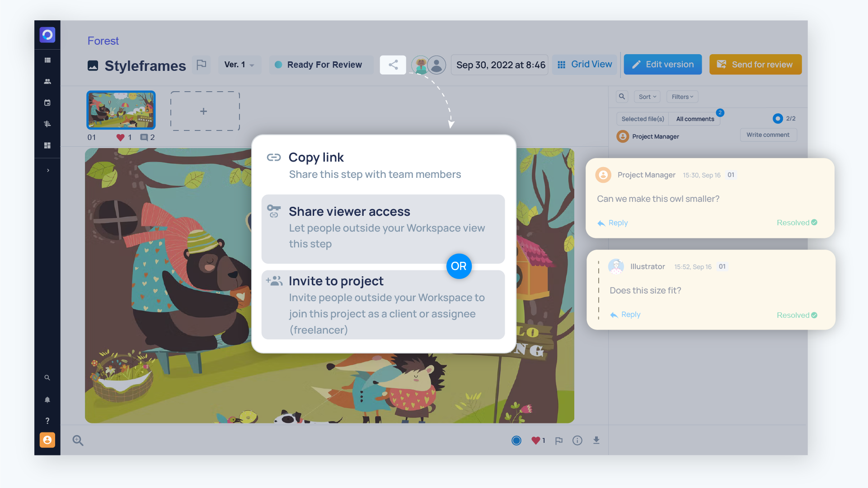This screenshot has width=868, height=488.
Task: Click the share icon to open sharing options
Action: coord(393,65)
